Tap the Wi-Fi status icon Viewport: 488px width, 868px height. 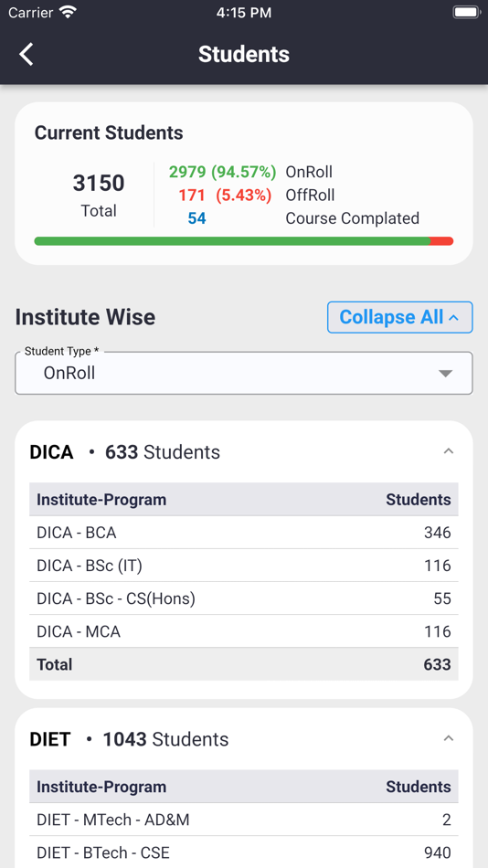pos(68,12)
